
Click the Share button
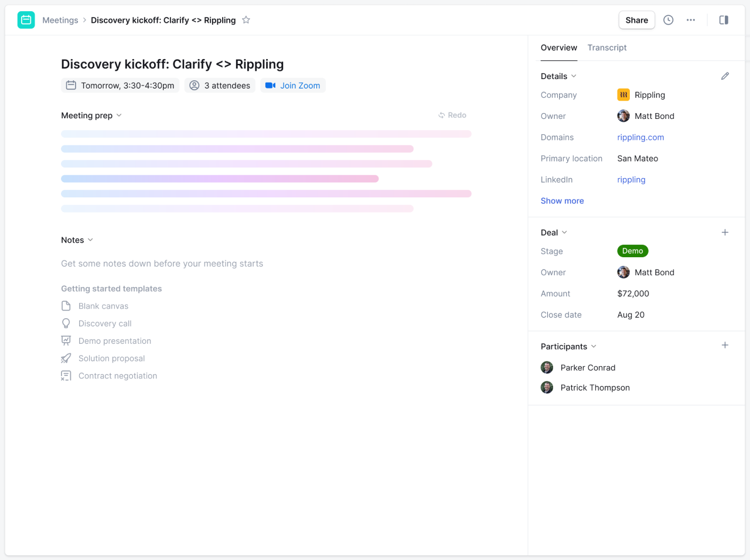tap(637, 20)
